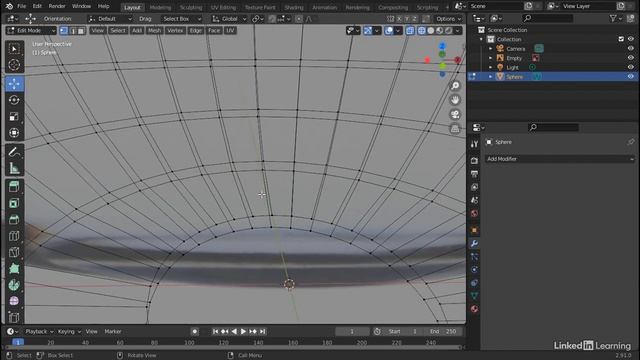640x360 pixels.
Task: Expand the Sphere item in outliner
Action: tap(491, 77)
